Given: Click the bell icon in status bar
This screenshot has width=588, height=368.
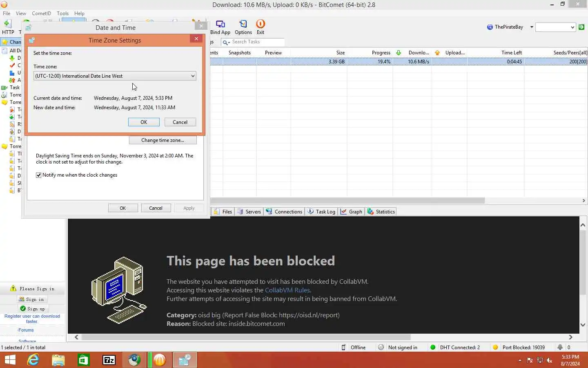Looking at the screenshot, I should 560,347.
